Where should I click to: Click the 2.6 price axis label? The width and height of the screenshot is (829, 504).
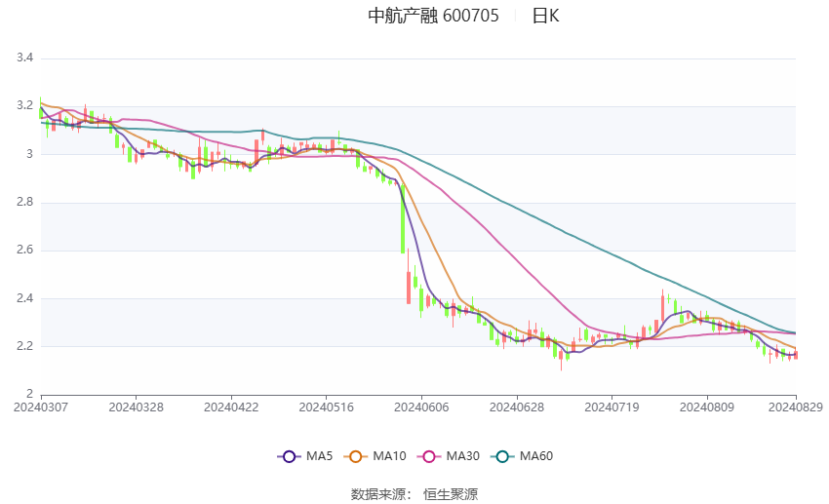tap(24, 250)
